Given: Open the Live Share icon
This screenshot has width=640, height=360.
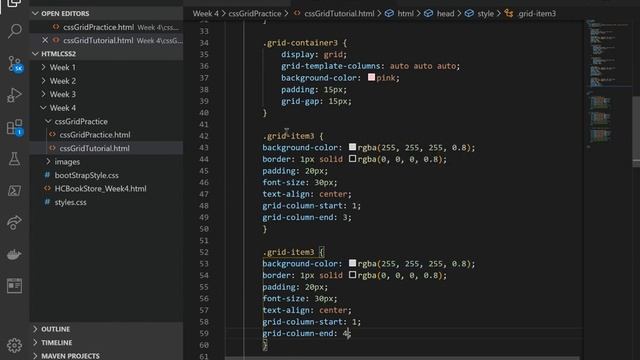Looking at the screenshot, I should point(14,222).
